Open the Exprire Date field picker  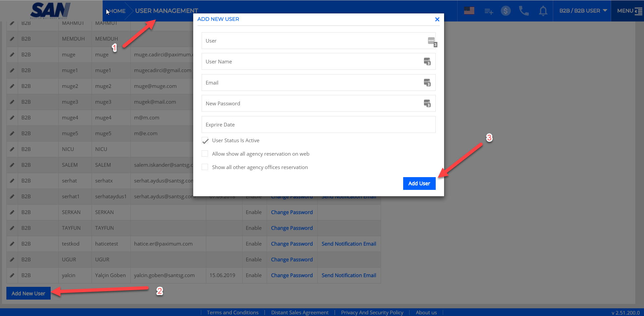pyautogui.click(x=318, y=124)
